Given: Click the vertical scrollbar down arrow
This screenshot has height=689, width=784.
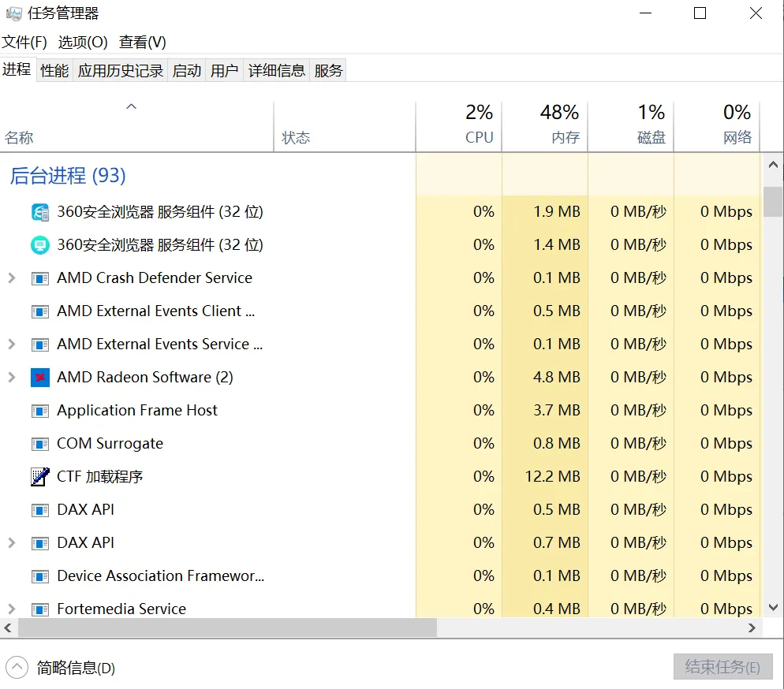Looking at the screenshot, I should (x=773, y=607).
